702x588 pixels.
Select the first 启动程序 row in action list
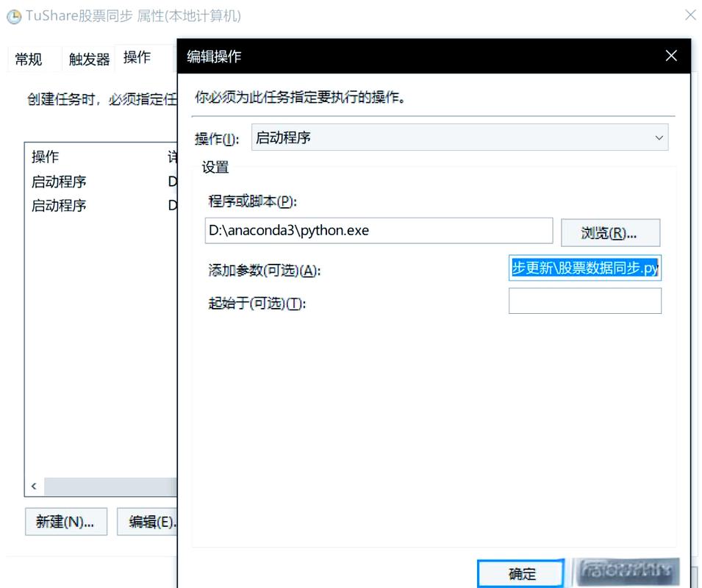102,182
